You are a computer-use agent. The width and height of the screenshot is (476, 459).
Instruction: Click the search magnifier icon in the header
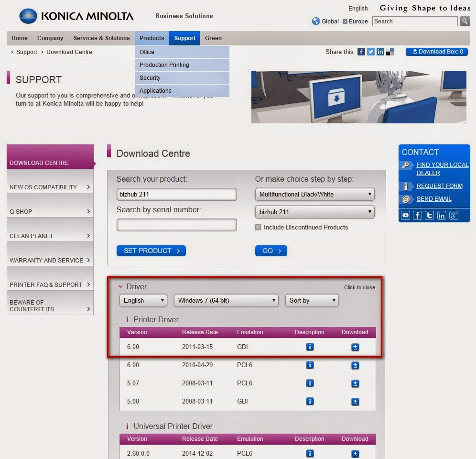[465, 21]
